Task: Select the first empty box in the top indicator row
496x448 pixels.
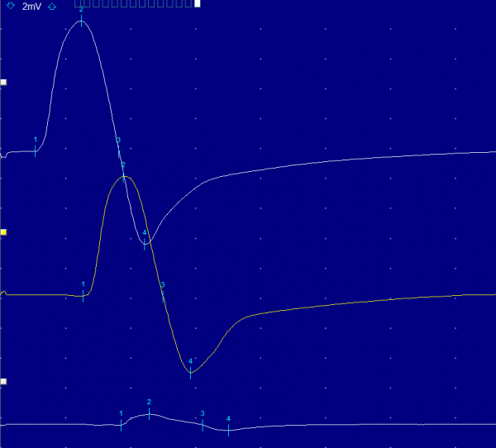Action: coord(78,4)
